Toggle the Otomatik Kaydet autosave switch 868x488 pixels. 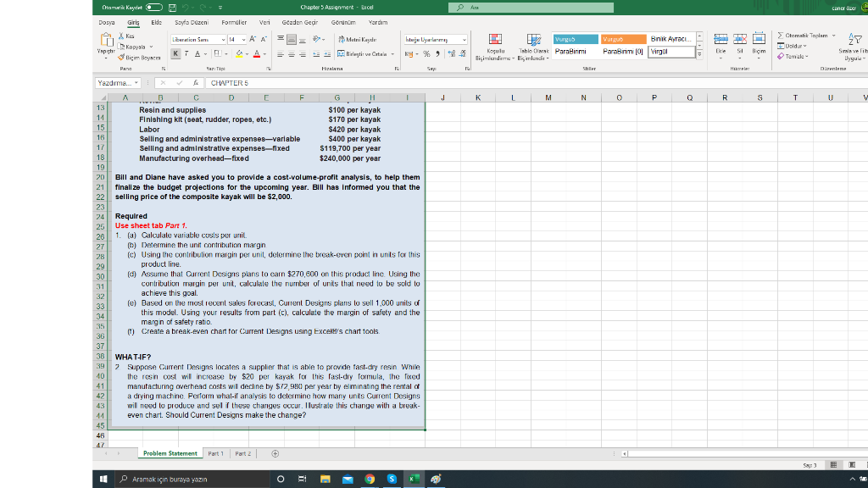[x=154, y=8]
